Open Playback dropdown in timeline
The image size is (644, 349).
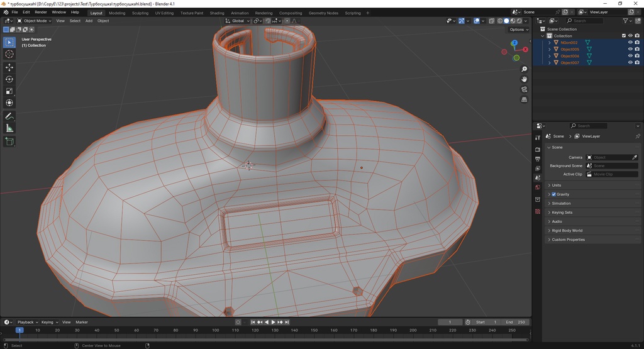[28, 323]
